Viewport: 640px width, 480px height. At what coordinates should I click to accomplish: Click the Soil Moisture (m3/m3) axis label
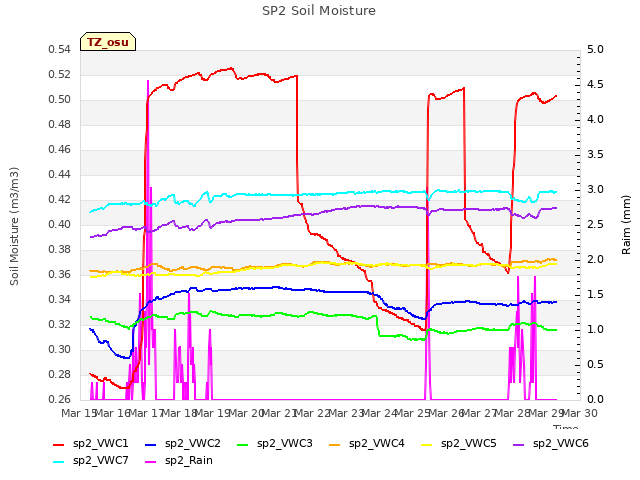tap(14, 226)
